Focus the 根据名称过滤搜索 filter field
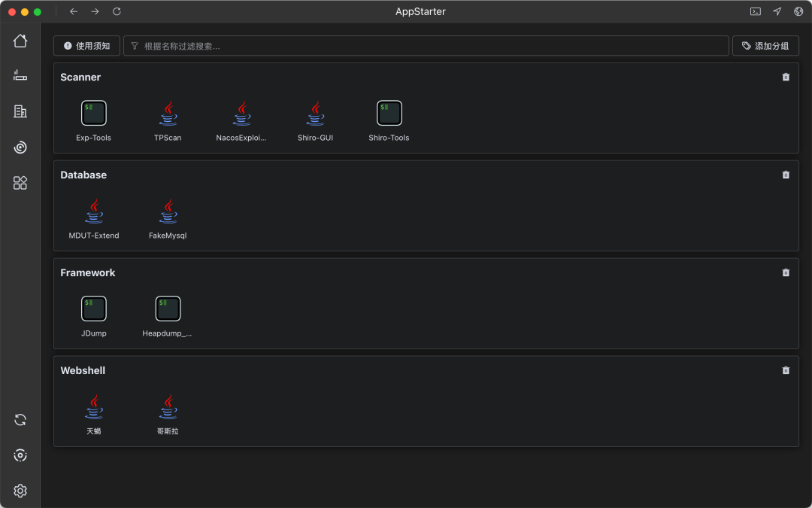Screen dimensions: 812x508 426,46
